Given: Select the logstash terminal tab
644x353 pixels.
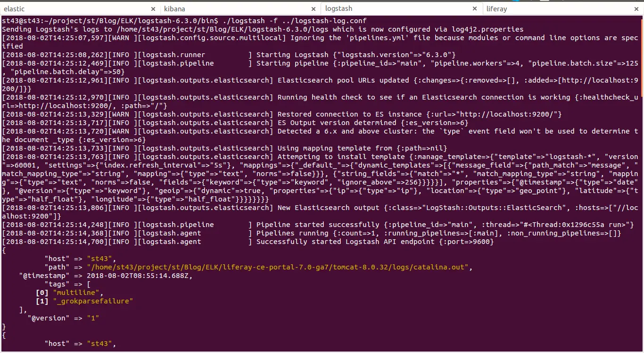Looking at the screenshot, I should (x=402, y=8).
